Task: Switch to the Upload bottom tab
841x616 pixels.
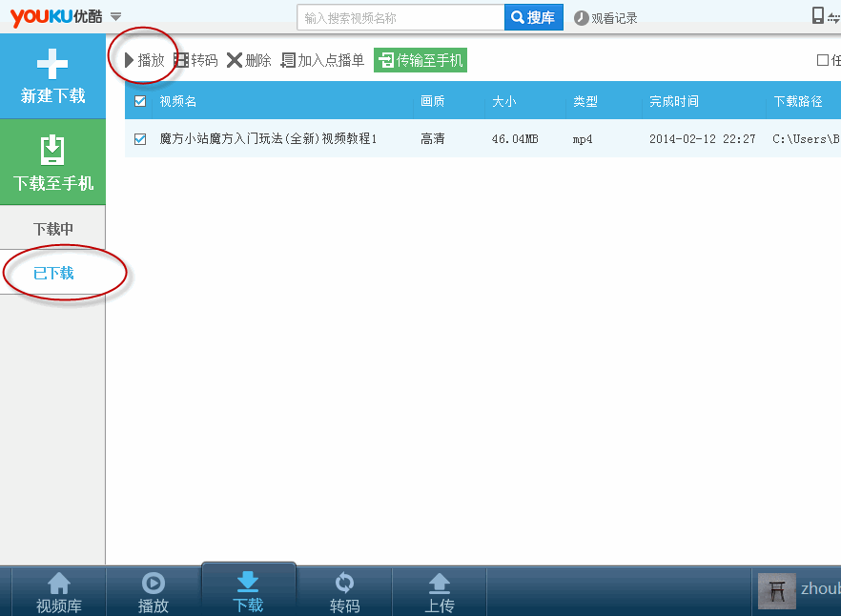Action: pos(440,592)
